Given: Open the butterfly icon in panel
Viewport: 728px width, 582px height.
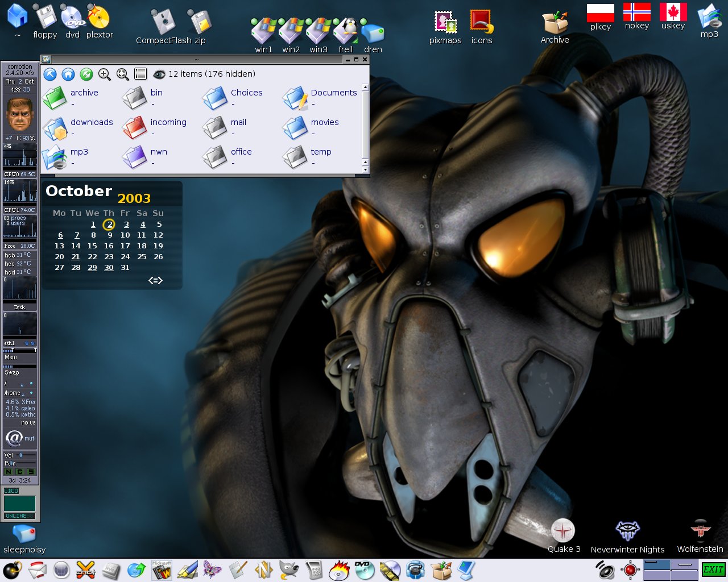Looking at the screenshot, I should click(x=212, y=570).
